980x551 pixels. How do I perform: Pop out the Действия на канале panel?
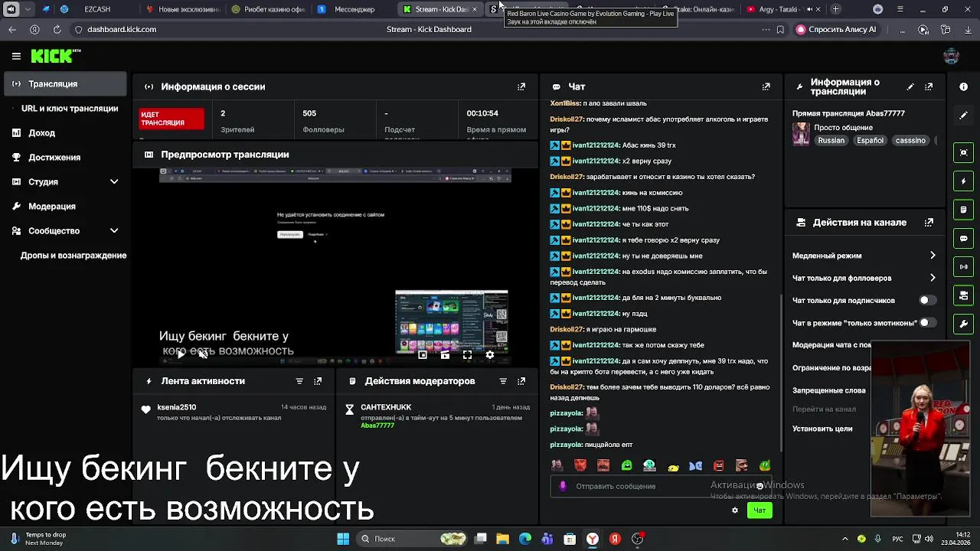pos(929,223)
